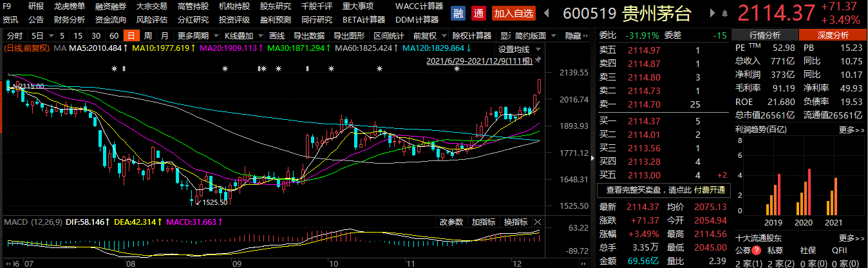Open 设置均线 moving average settings dropdown
This screenshot has width=868, height=268.
(517, 49)
